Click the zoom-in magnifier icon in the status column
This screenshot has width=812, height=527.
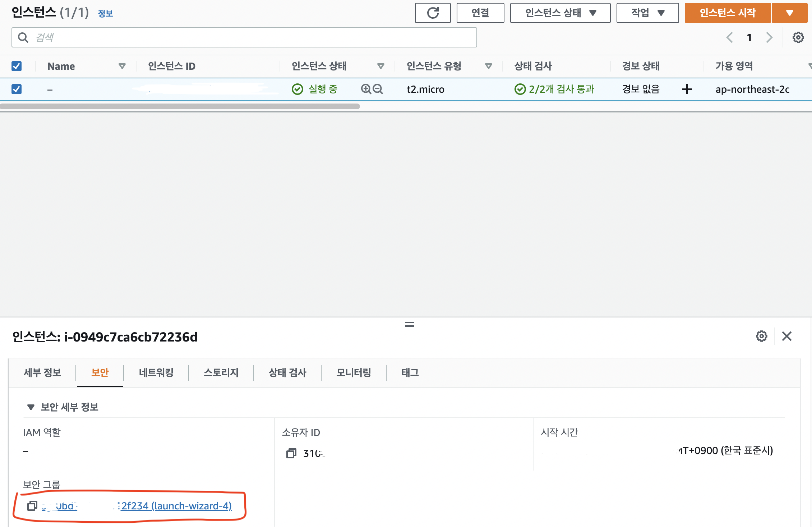[x=366, y=89]
